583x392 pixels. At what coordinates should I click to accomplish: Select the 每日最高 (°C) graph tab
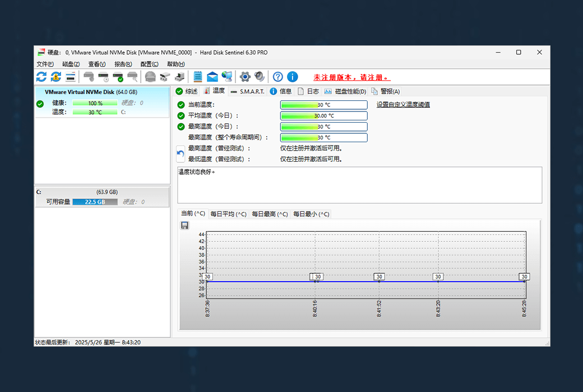click(x=270, y=214)
